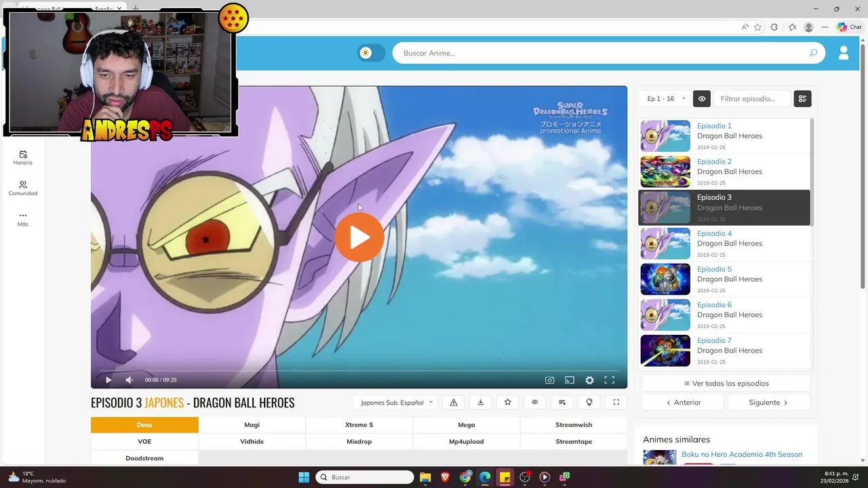Focus the Filtrar episodio field
The height and width of the screenshot is (488, 868).
(752, 99)
